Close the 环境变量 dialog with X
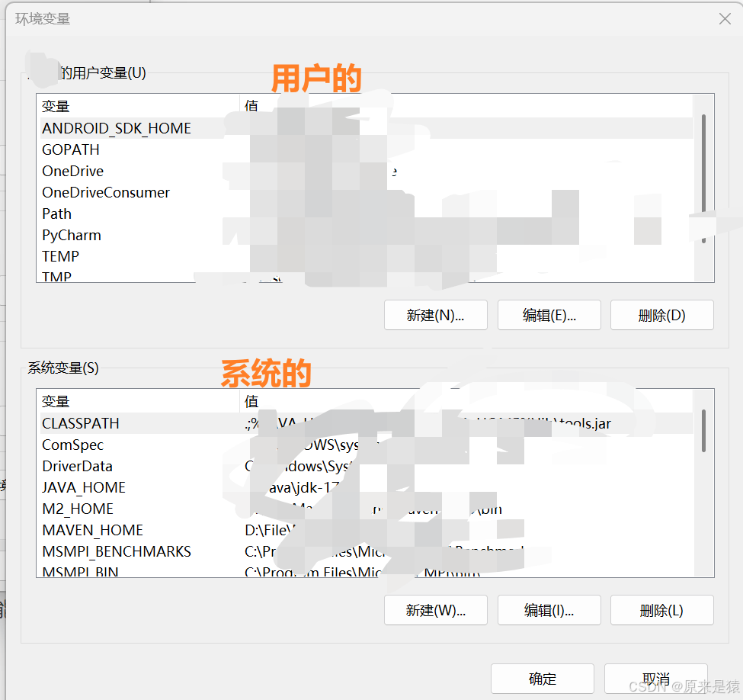 (x=725, y=19)
